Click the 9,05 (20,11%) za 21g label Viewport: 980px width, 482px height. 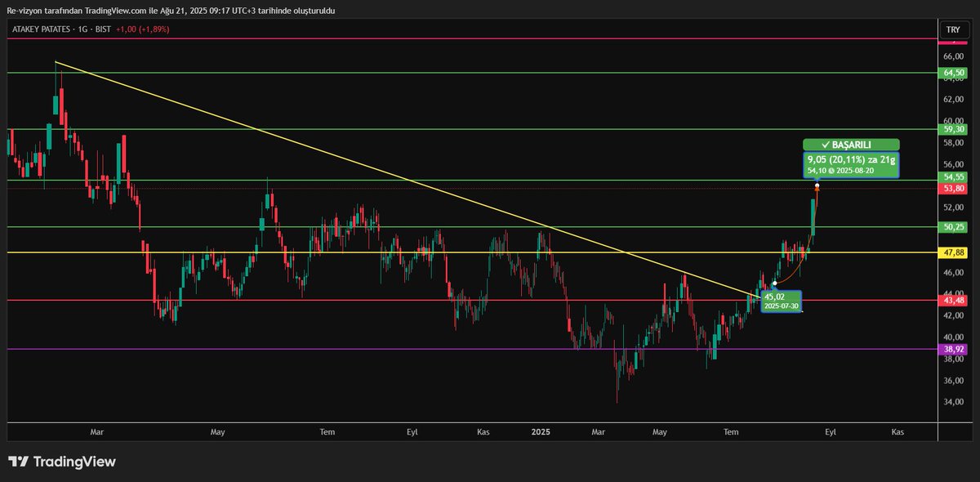click(x=851, y=159)
